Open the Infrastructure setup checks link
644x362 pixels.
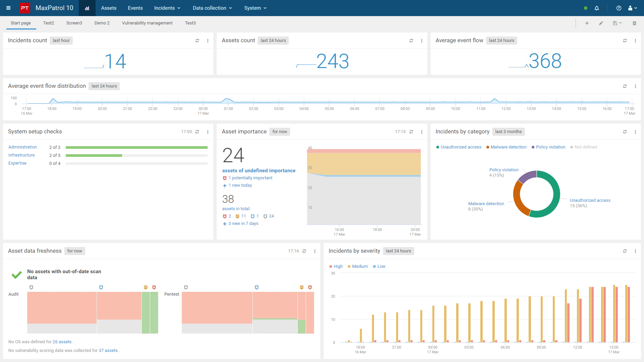[x=21, y=155]
